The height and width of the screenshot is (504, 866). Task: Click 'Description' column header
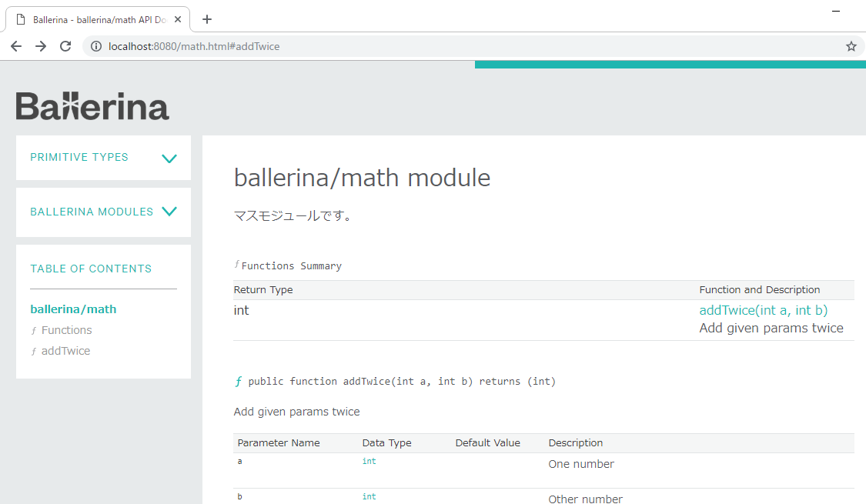coord(576,442)
